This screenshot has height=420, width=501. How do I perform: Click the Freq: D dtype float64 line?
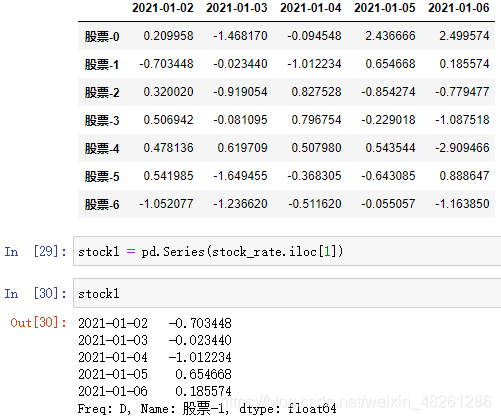tap(207, 408)
